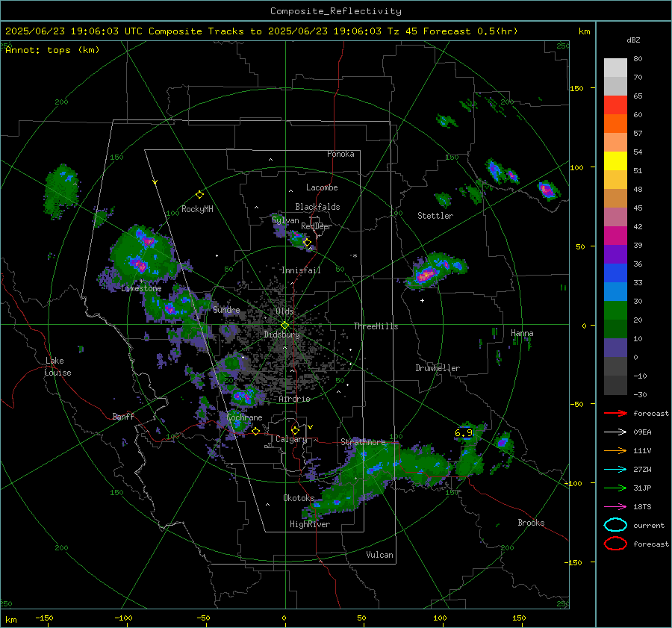Select the light gray swatch below 80 dBZ
This screenshot has width=672, height=628.
615,68
